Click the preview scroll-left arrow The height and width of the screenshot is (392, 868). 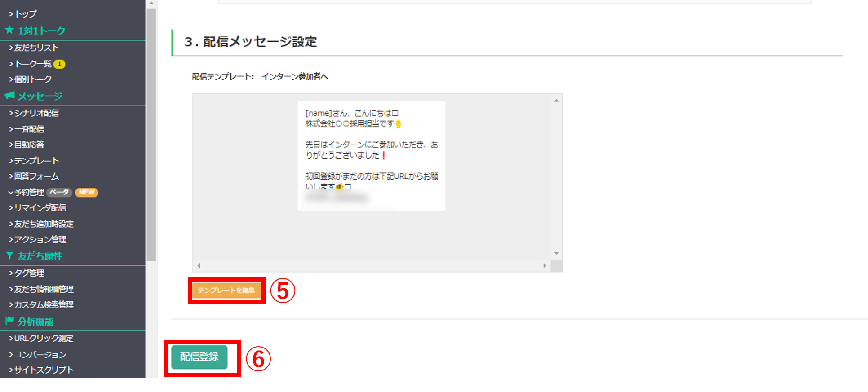click(x=199, y=266)
